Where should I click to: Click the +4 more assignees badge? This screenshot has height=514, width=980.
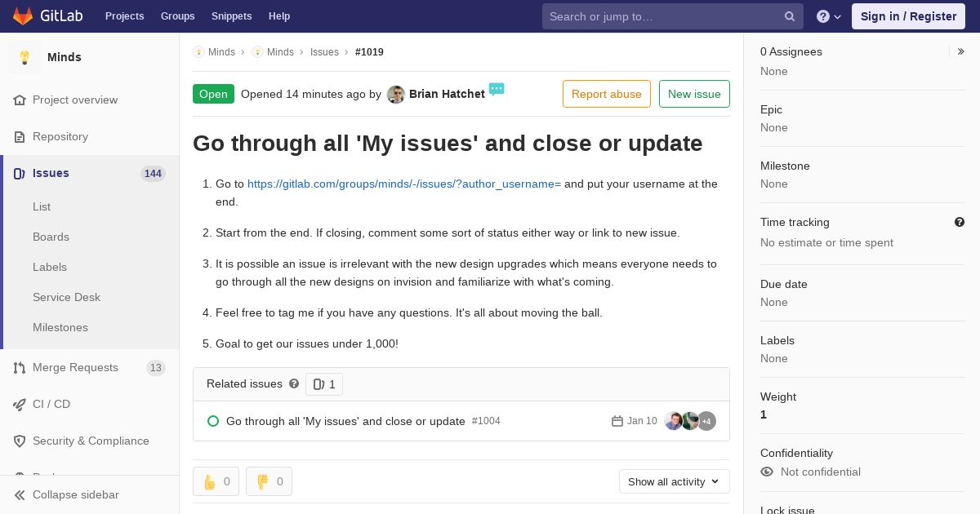(x=706, y=421)
